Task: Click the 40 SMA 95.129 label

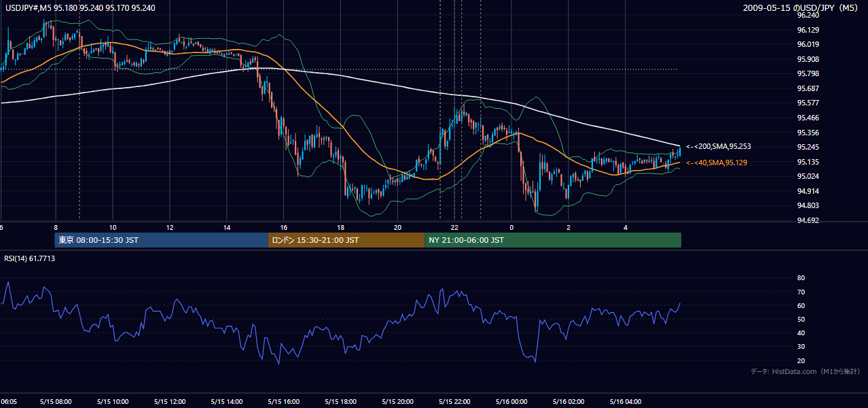Action: [x=716, y=163]
